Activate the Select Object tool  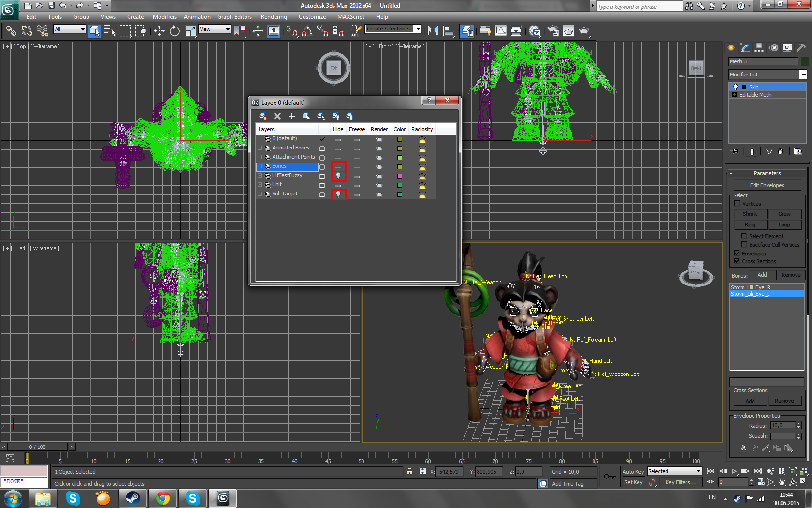coord(95,31)
